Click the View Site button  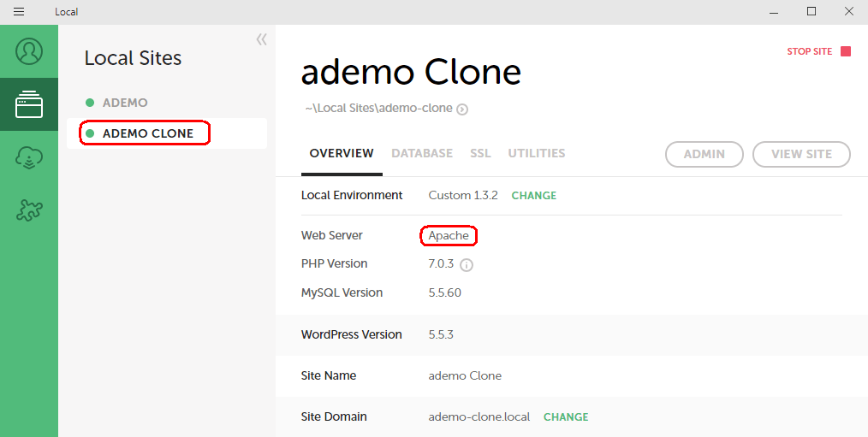(x=801, y=154)
